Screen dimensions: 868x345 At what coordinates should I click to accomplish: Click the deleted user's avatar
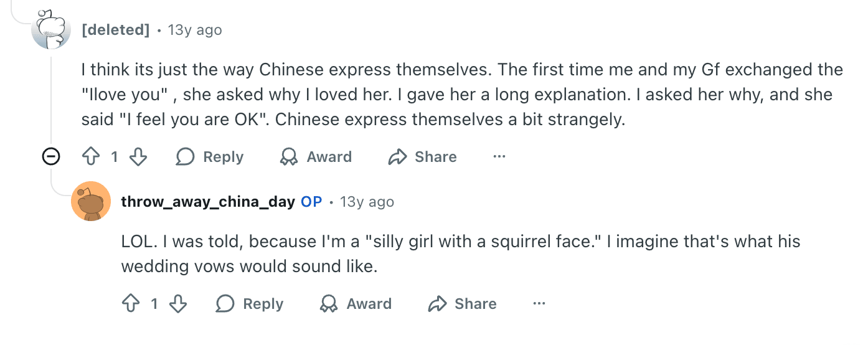[x=51, y=30]
